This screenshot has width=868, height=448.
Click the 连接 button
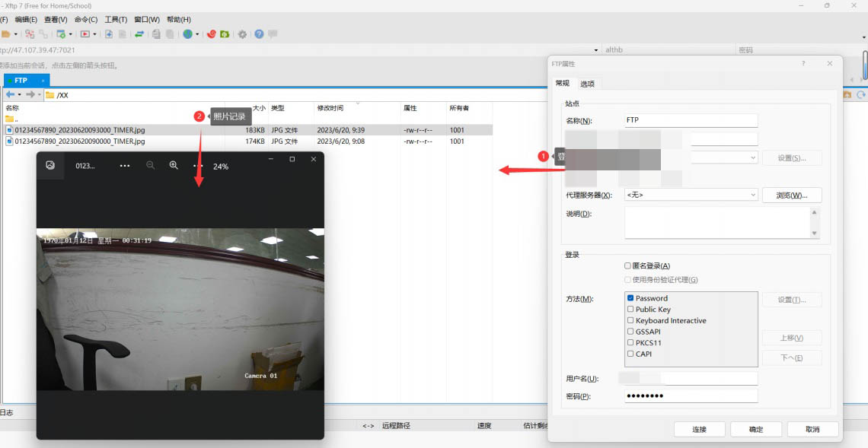699,430
